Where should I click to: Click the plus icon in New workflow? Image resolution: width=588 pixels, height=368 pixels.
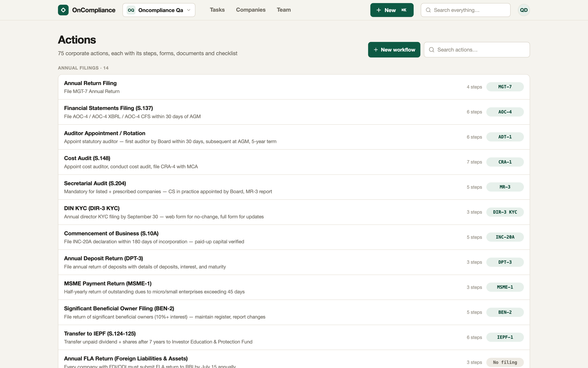[376, 50]
